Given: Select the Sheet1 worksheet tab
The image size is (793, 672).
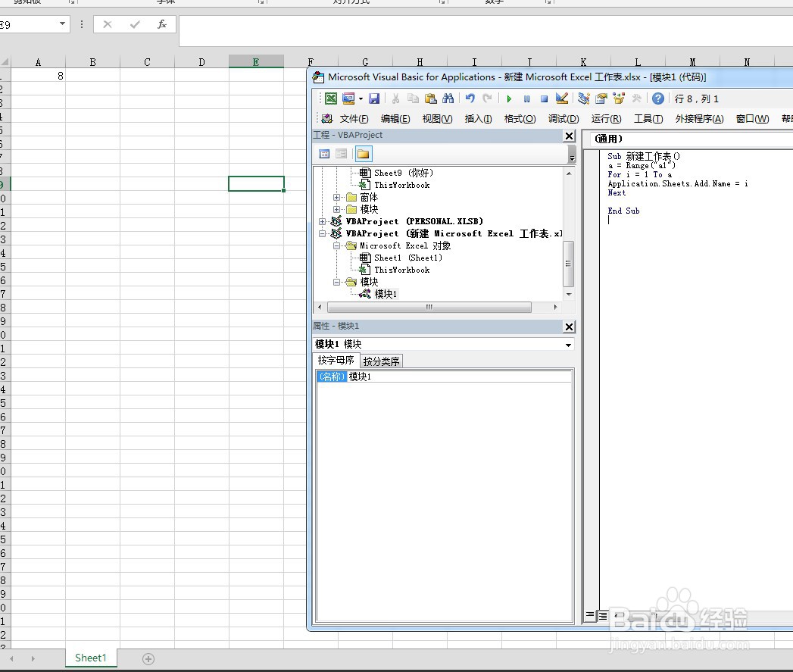Looking at the screenshot, I should (91, 658).
